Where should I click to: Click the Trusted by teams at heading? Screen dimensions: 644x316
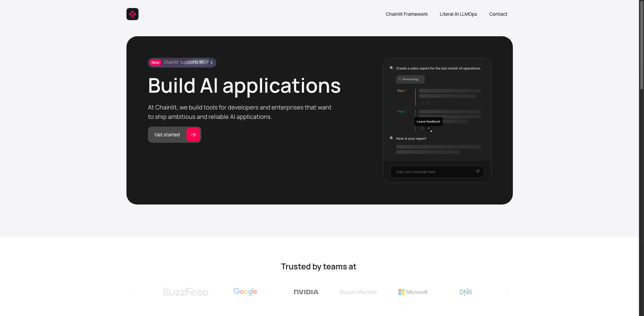pyautogui.click(x=318, y=266)
